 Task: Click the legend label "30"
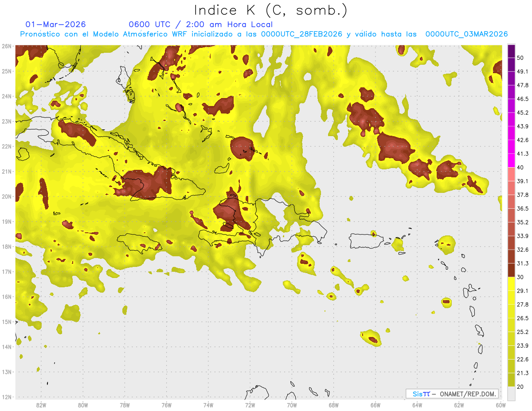point(520,278)
